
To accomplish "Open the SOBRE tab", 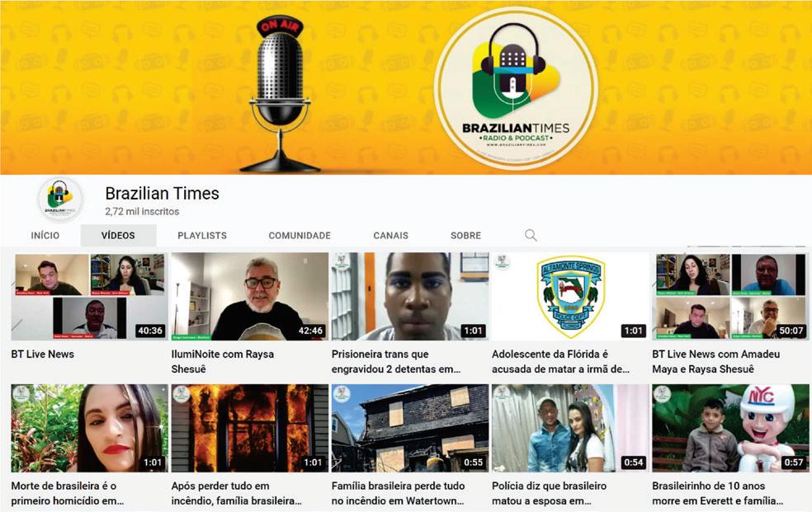I will point(465,235).
